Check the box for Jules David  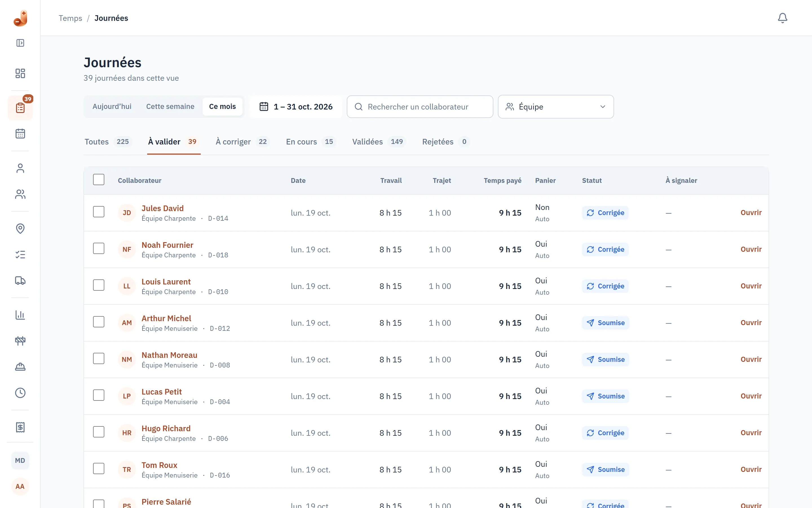click(x=99, y=212)
